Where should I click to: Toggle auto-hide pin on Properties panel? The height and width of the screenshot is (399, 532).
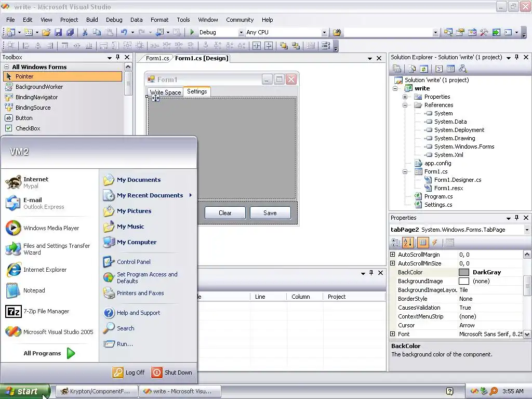click(517, 218)
